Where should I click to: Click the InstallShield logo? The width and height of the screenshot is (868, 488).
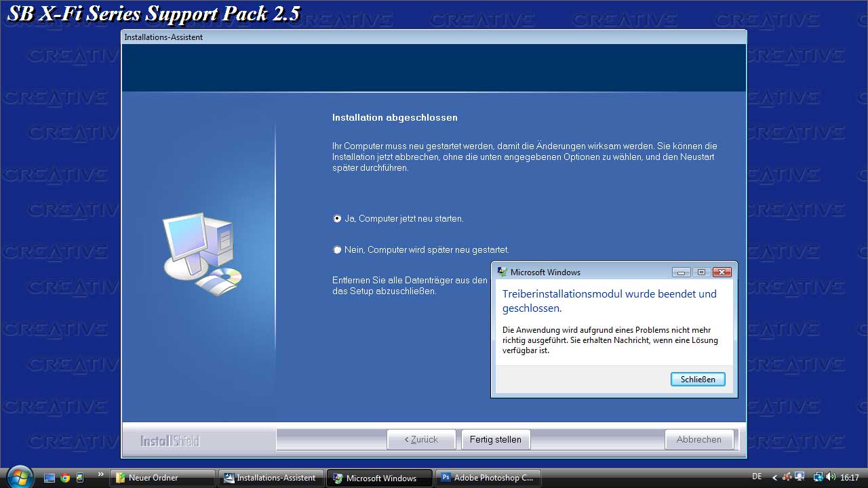170,441
